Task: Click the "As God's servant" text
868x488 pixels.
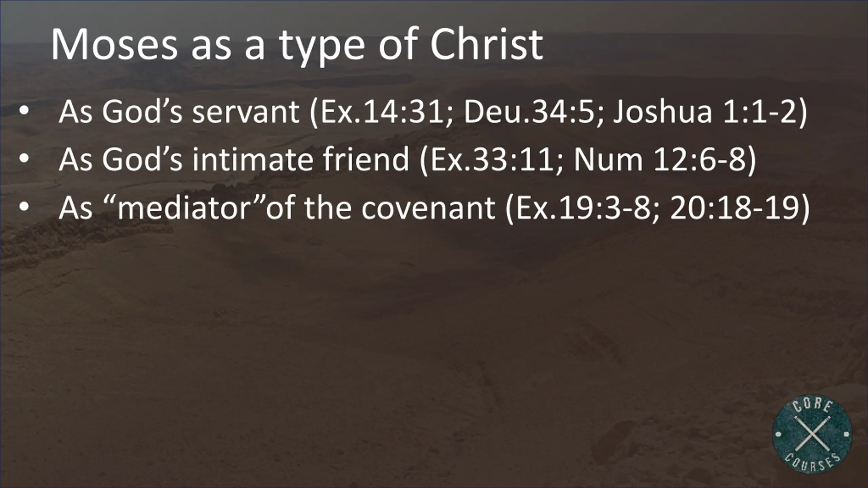Action: click(179, 111)
